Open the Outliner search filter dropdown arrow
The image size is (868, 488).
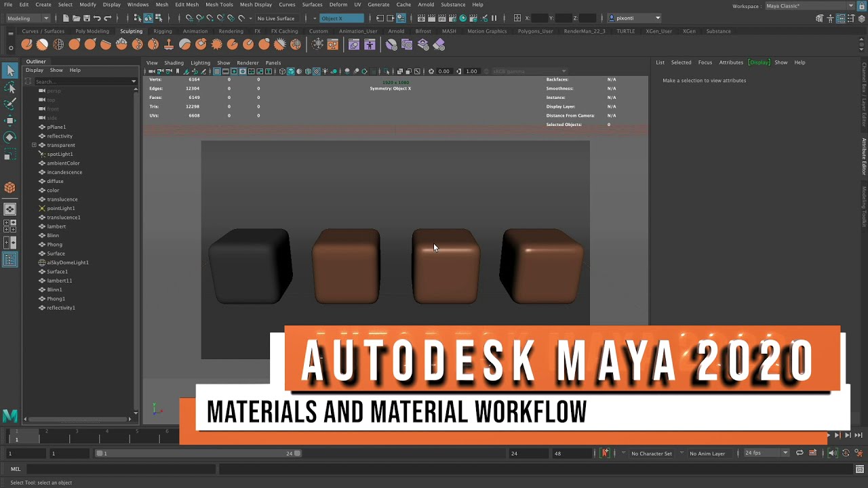tap(134, 81)
